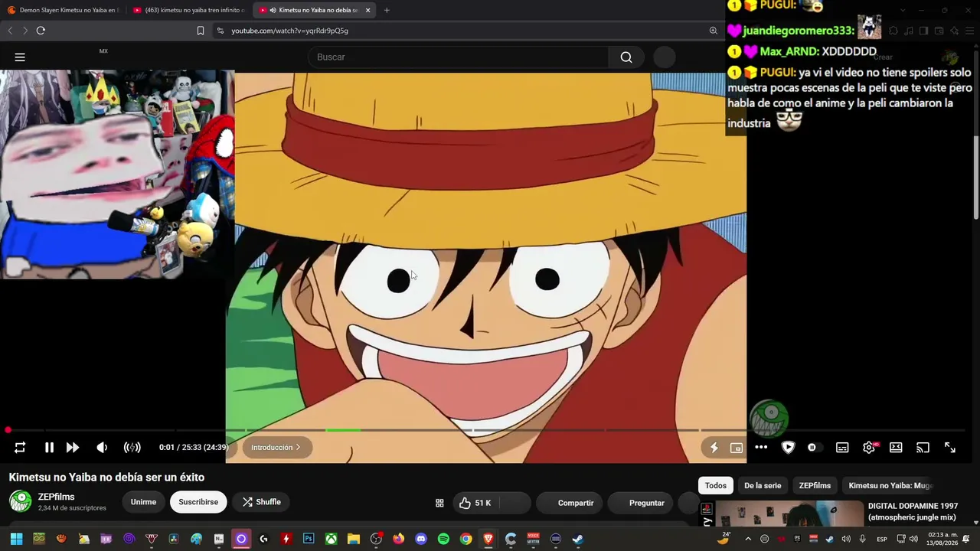The height and width of the screenshot is (551, 980).
Task: Toggle the loop button in player controls
Action: coord(20,448)
